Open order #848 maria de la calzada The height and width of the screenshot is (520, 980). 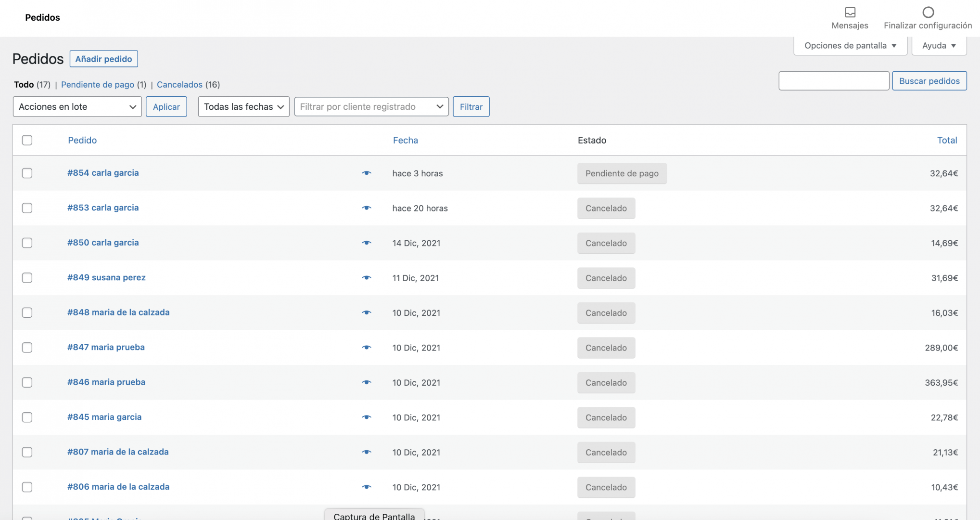118,312
